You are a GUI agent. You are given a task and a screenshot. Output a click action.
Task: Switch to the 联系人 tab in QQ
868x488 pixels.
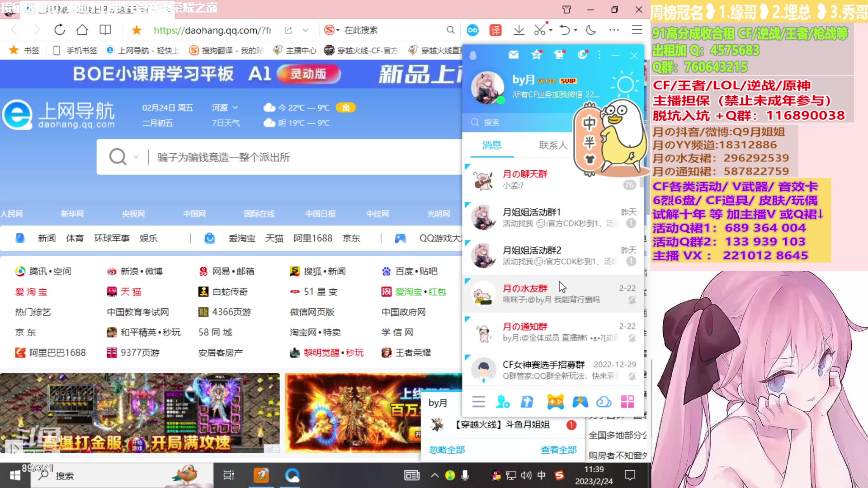(553, 145)
